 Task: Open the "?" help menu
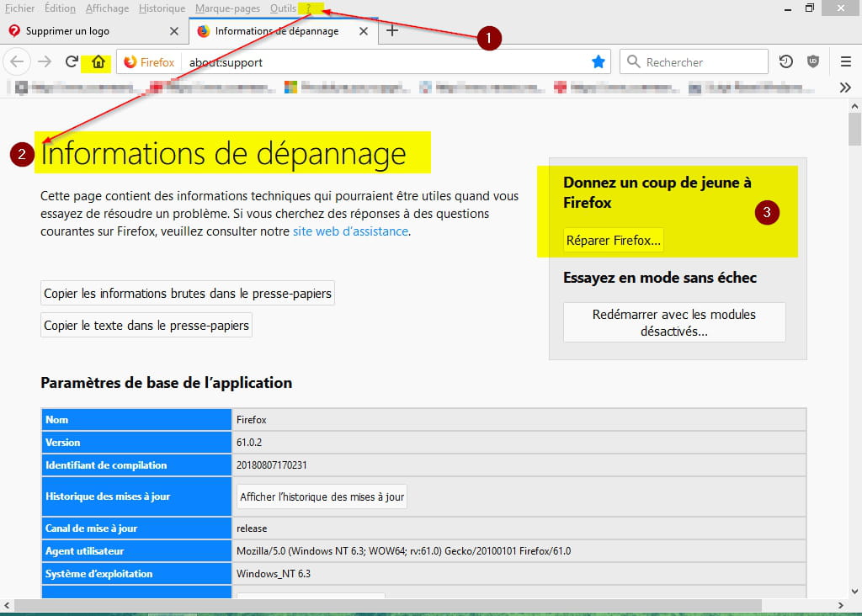(x=308, y=8)
